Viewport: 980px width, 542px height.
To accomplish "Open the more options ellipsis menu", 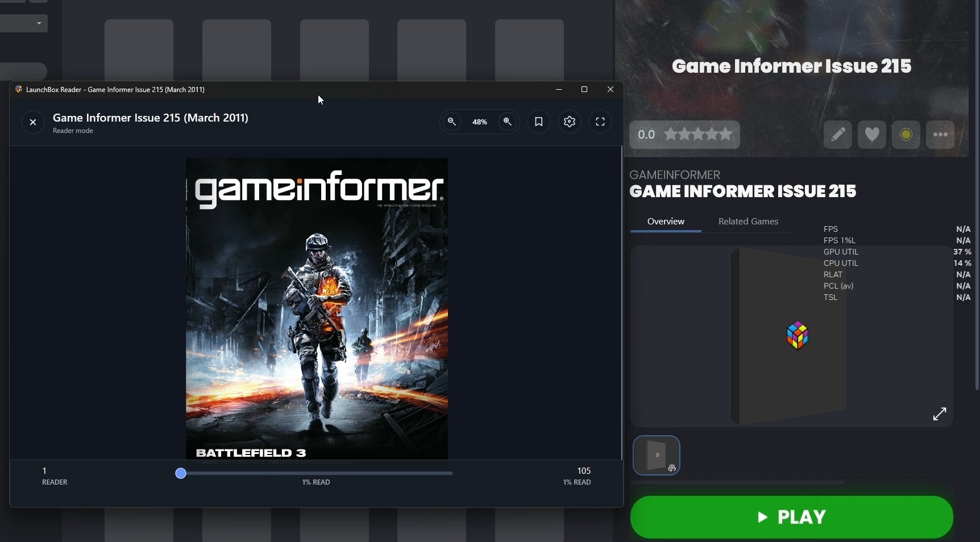I will coord(940,135).
